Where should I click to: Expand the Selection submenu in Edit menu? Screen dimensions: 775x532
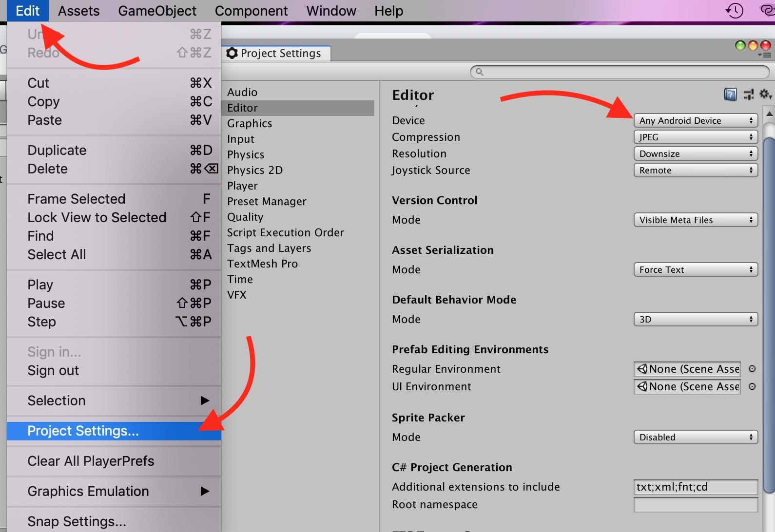point(114,400)
